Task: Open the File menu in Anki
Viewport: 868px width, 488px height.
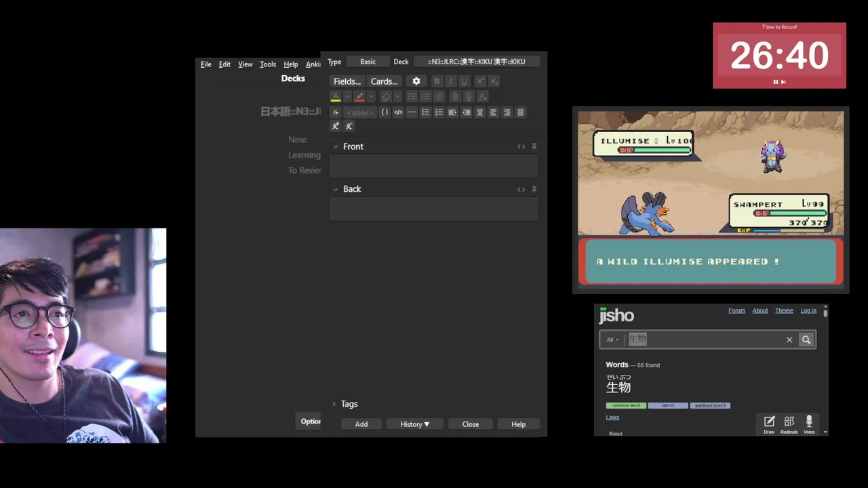Action: 206,64
